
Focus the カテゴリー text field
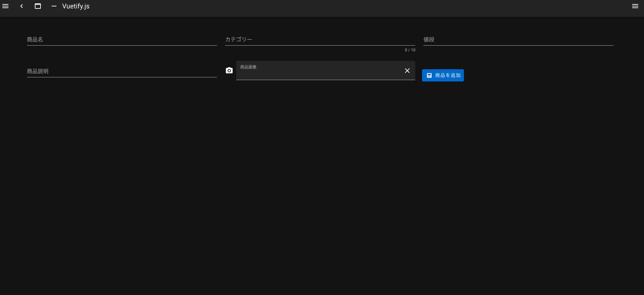click(320, 40)
